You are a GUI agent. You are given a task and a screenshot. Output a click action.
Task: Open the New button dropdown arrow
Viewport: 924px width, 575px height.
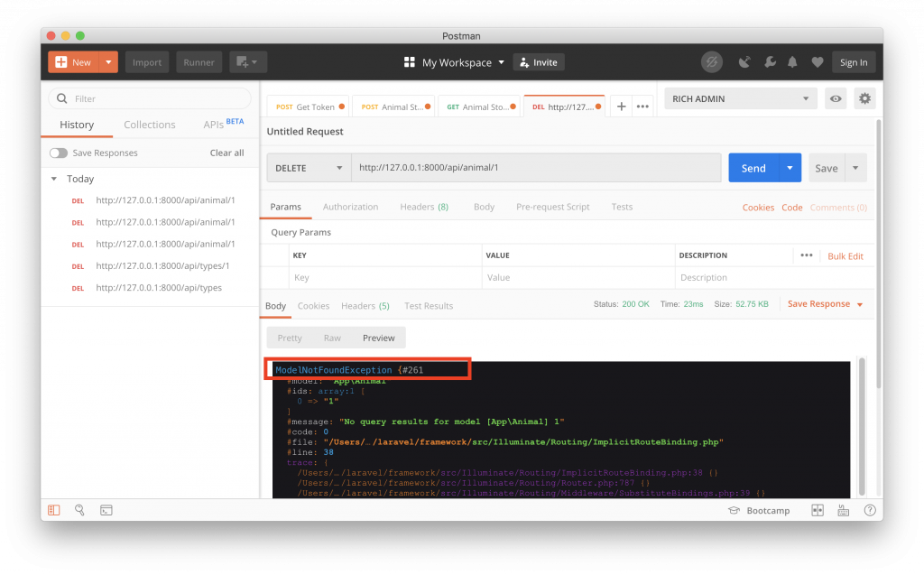108,62
